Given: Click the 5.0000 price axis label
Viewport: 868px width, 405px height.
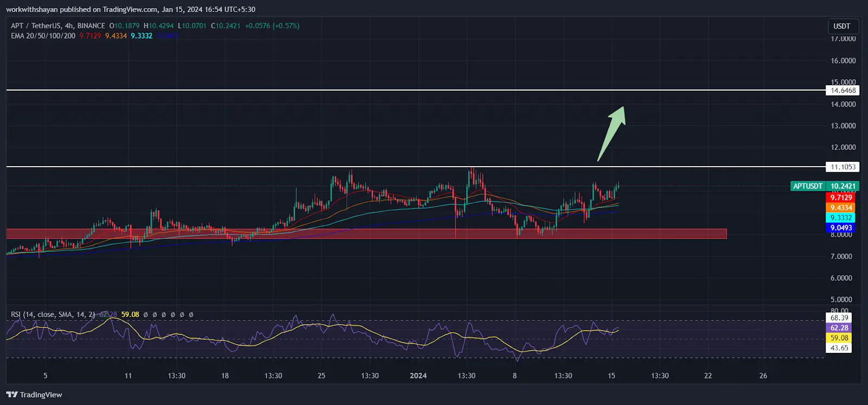Looking at the screenshot, I should click(841, 300).
